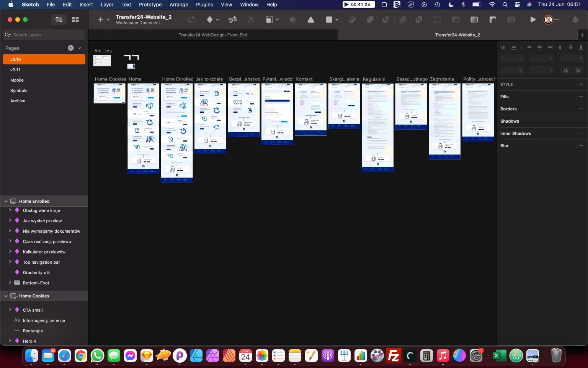Click the Regulamin artboard thumbnail

point(377,127)
